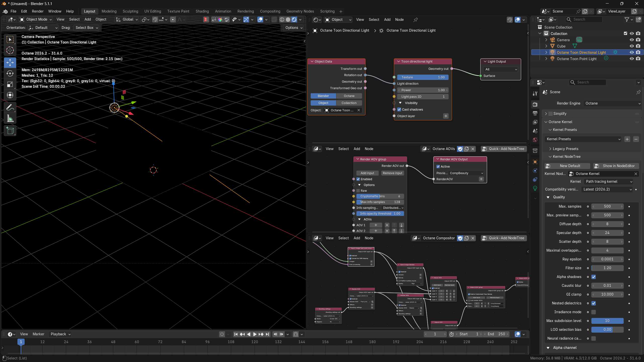Click Remove Input on Render AOV group

coord(392,173)
